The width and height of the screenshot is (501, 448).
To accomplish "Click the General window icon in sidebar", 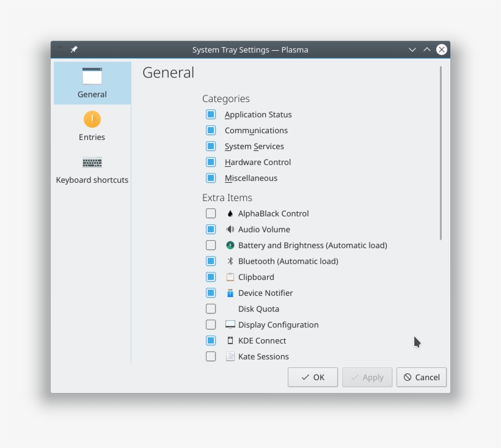I will pos(92,76).
